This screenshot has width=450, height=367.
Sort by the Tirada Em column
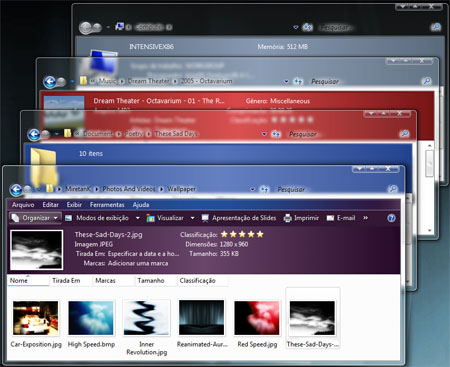[71, 281]
